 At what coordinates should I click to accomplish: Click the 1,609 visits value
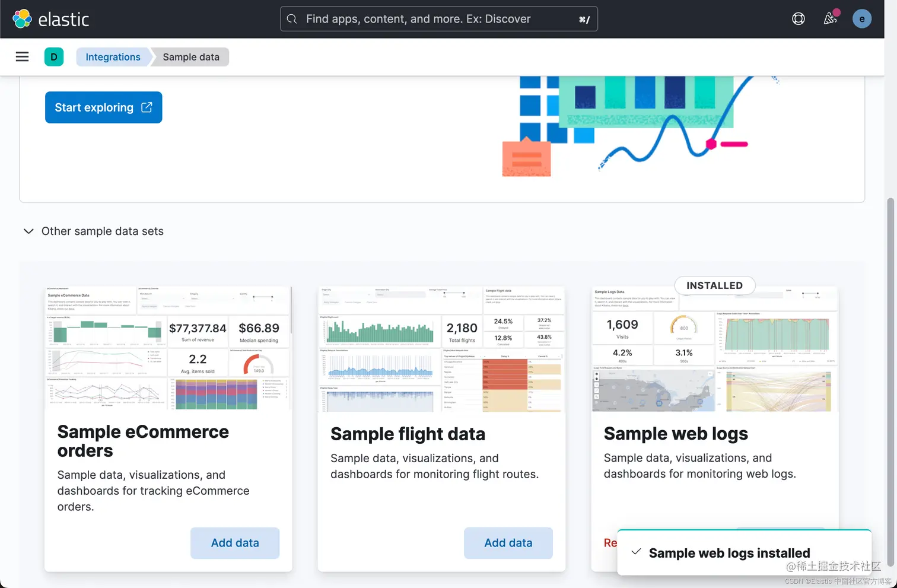tap(622, 325)
